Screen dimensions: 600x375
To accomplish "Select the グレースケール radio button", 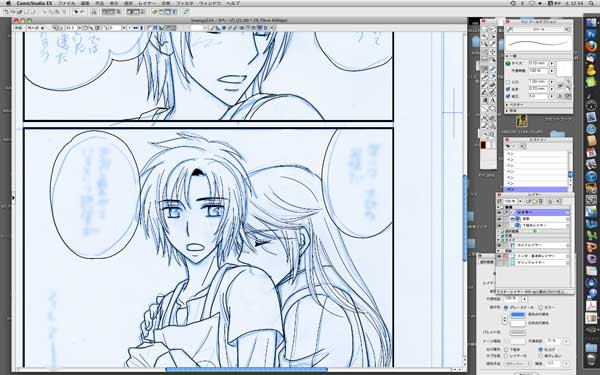I will [x=506, y=307].
